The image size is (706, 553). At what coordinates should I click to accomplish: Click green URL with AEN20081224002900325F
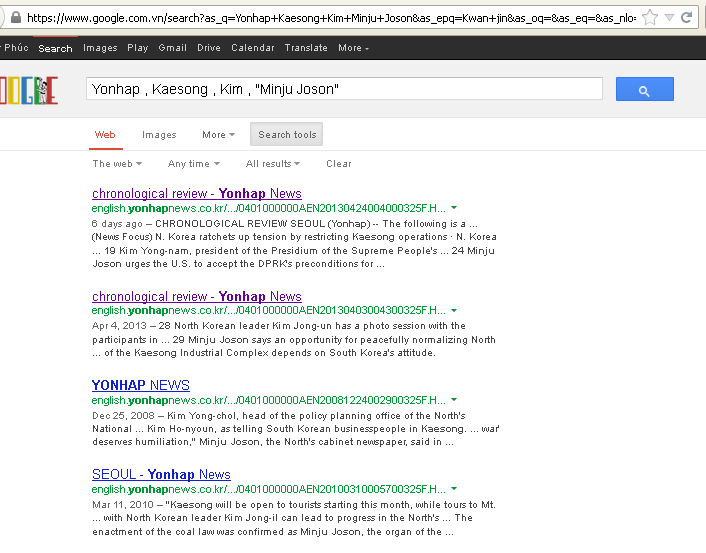pyautogui.click(x=268, y=400)
